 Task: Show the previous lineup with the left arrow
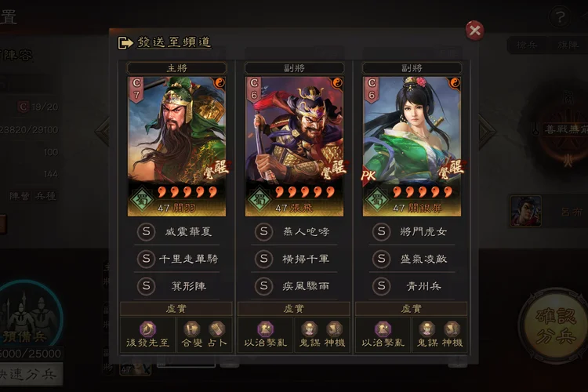pyautogui.click(x=103, y=131)
